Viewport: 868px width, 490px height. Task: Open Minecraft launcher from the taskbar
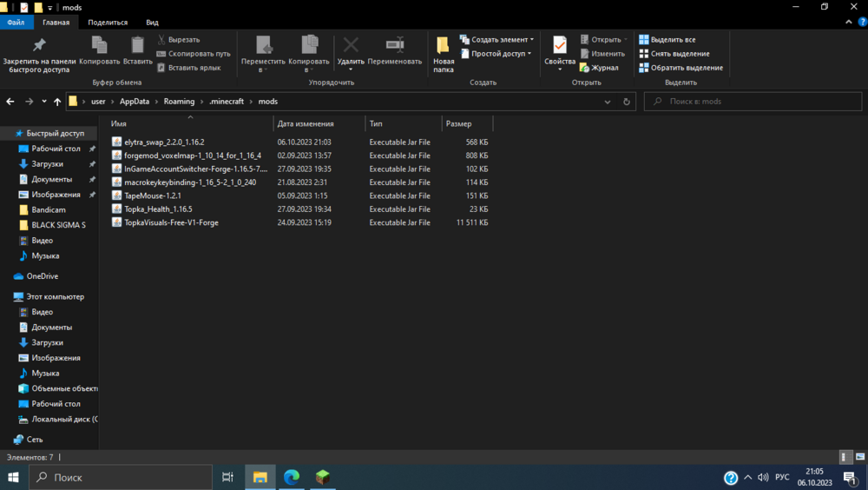click(x=323, y=477)
